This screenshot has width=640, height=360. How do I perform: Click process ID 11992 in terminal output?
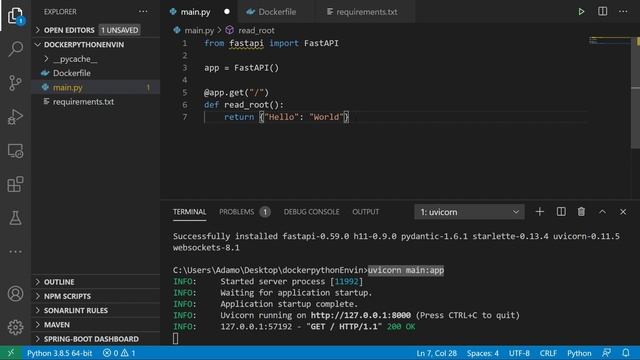pos(347,281)
